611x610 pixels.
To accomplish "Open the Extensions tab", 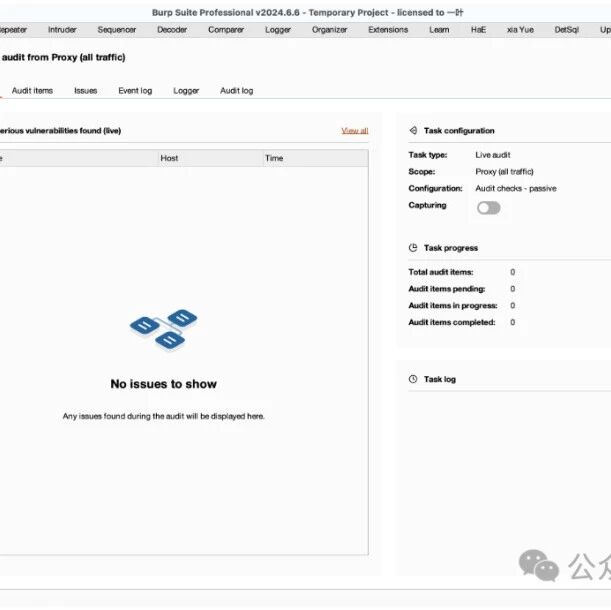I will (x=388, y=30).
